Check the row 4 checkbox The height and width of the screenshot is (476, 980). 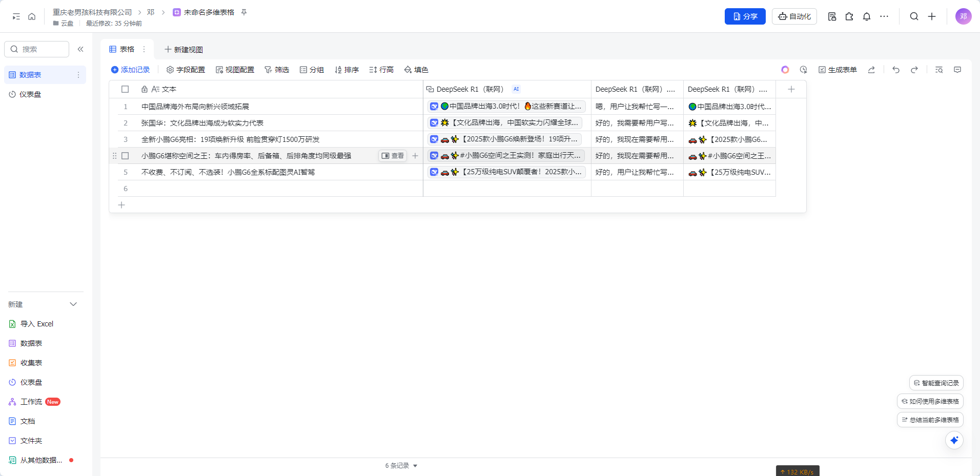pyautogui.click(x=125, y=156)
